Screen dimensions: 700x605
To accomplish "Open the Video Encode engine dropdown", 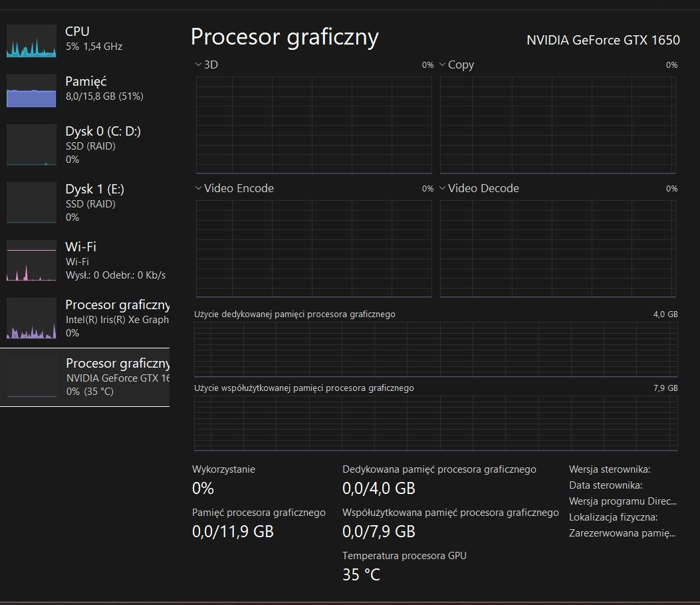I will pyautogui.click(x=198, y=188).
